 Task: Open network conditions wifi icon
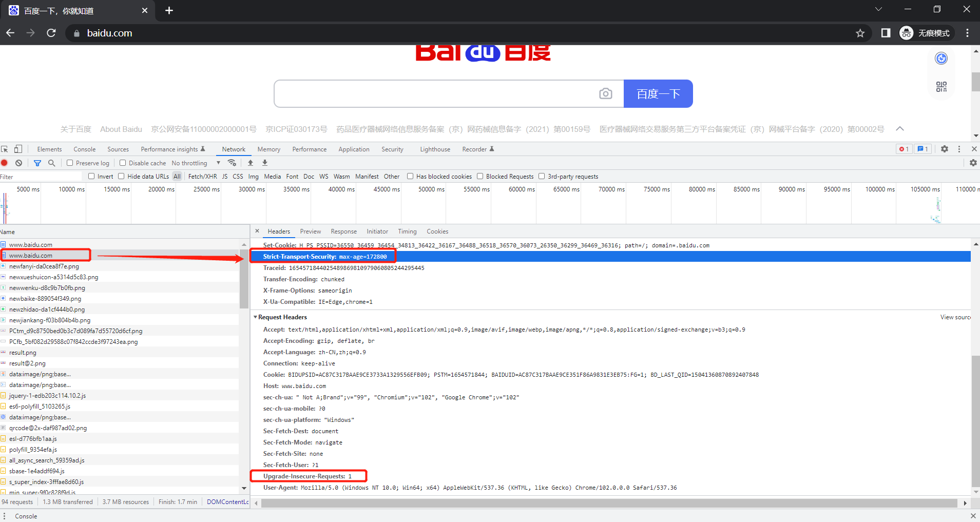[x=232, y=163]
